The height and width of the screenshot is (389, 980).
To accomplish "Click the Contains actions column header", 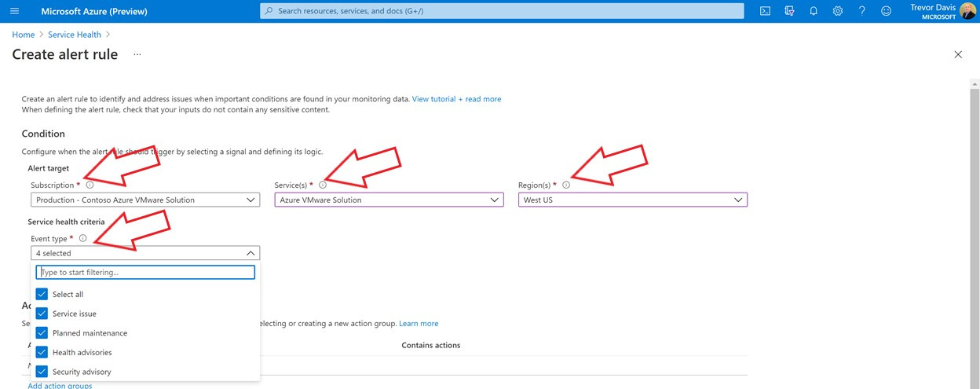I will (431, 345).
